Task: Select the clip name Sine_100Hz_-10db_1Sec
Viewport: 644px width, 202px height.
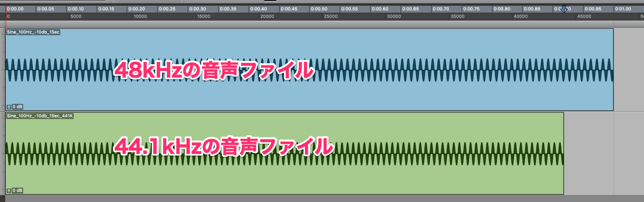Action: coord(33,32)
